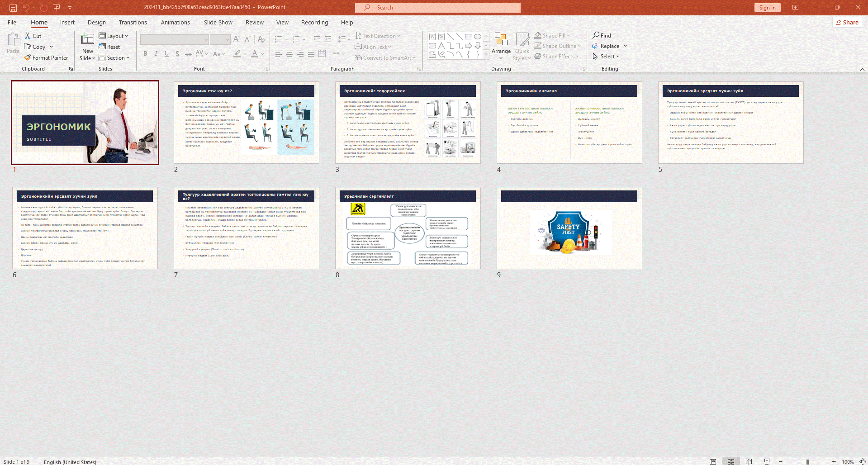
Task: Open the Find tool
Action: [x=602, y=36]
